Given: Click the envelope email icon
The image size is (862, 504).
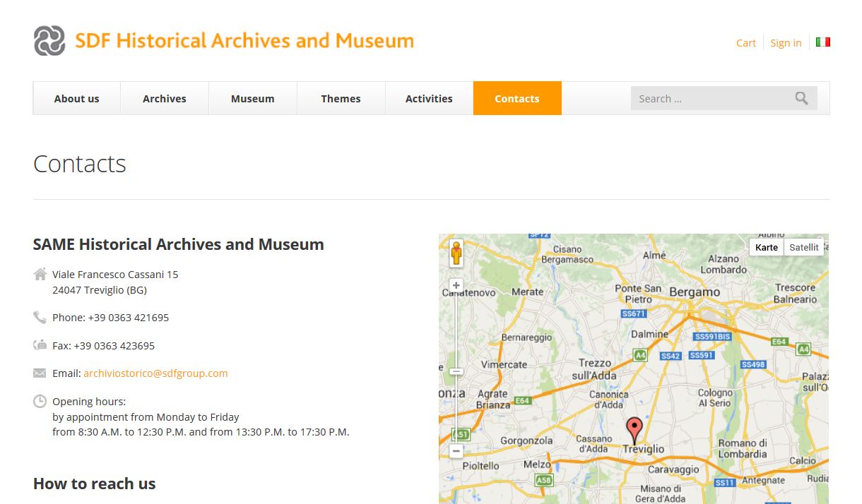Looking at the screenshot, I should (x=40, y=373).
